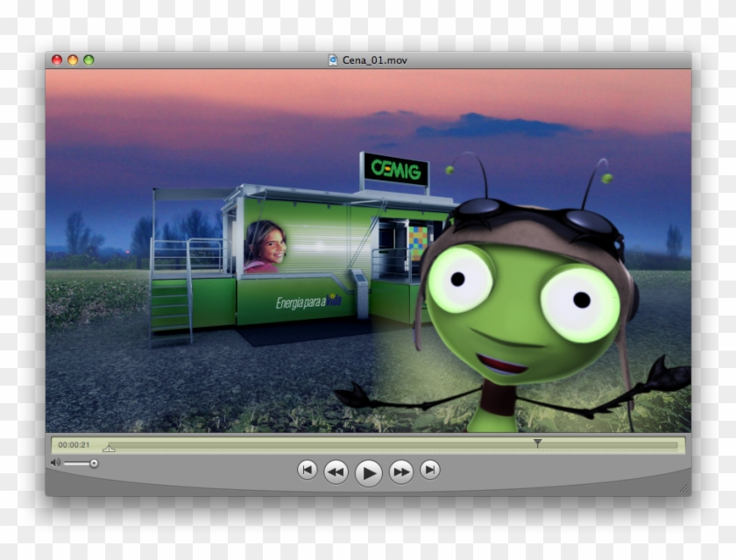736x560 pixels.
Task: Click the volume slider knob
Action: pos(94,463)
